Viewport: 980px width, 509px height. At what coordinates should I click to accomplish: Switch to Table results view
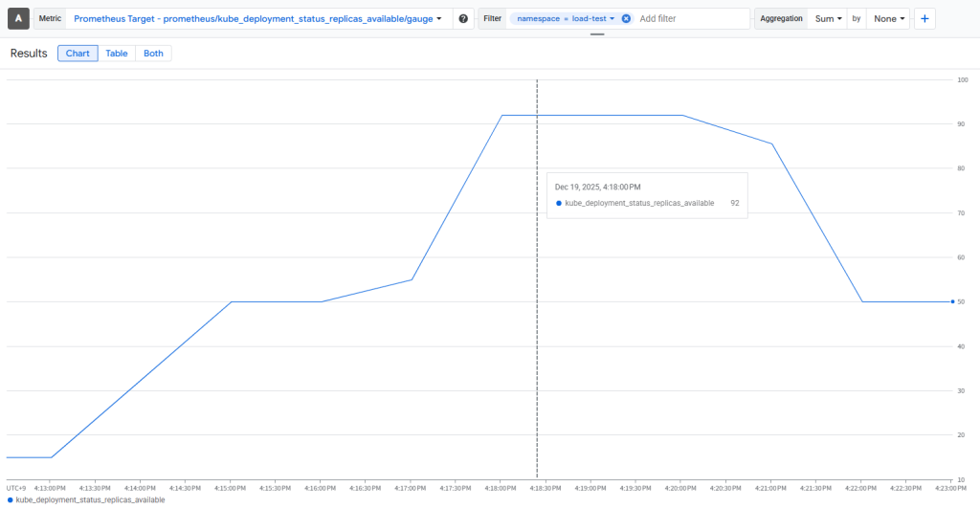click(117, 54)
